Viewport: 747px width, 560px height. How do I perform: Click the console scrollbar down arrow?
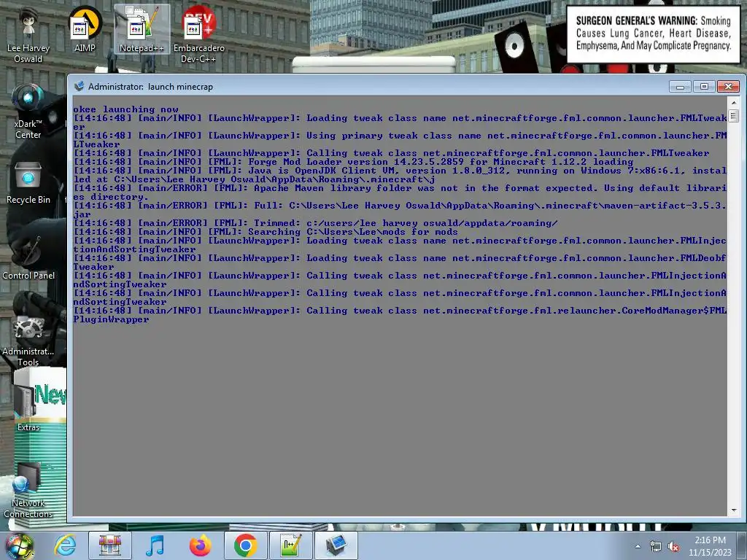click(734, 510)
